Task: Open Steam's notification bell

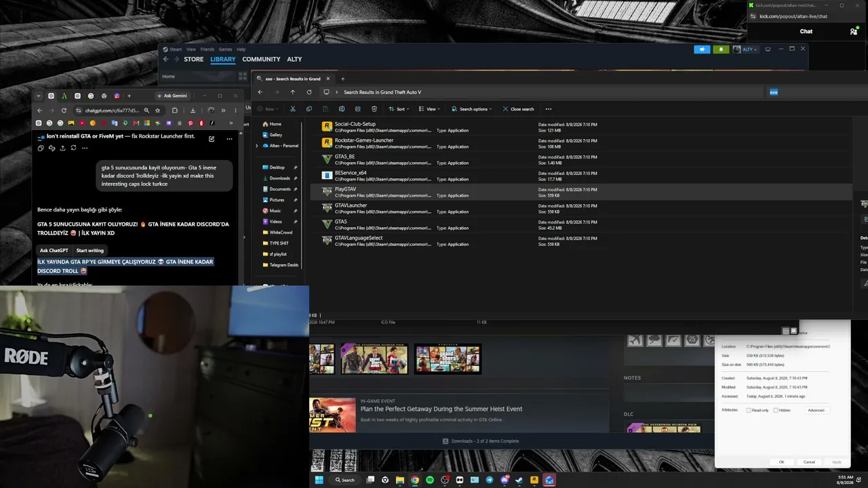Action: pyautogui.click(x=721, y=49)
